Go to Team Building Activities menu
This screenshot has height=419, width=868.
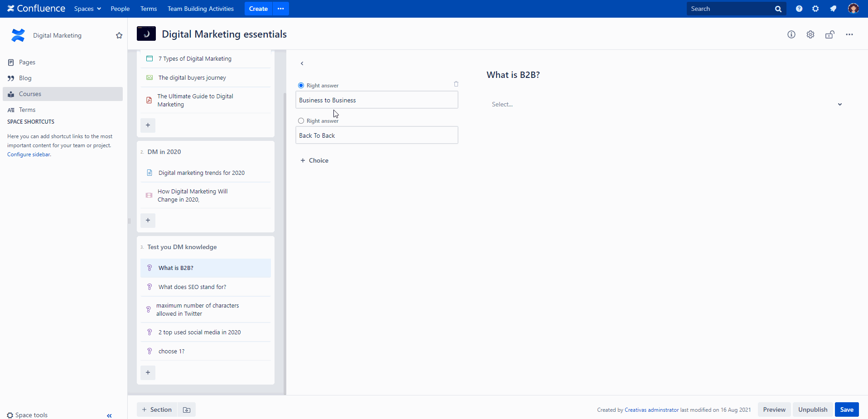click(200, 9)
